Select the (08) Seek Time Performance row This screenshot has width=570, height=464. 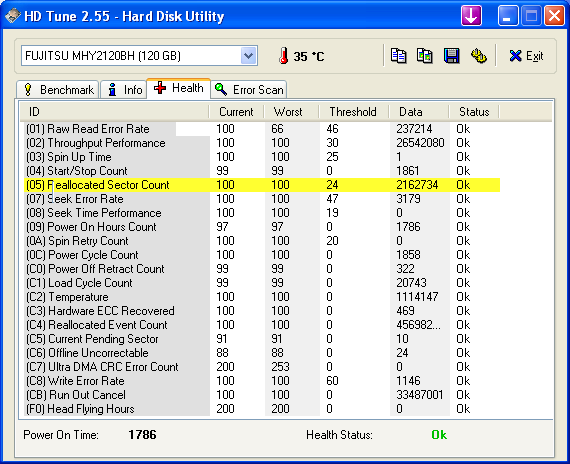(x=262, y=213)
